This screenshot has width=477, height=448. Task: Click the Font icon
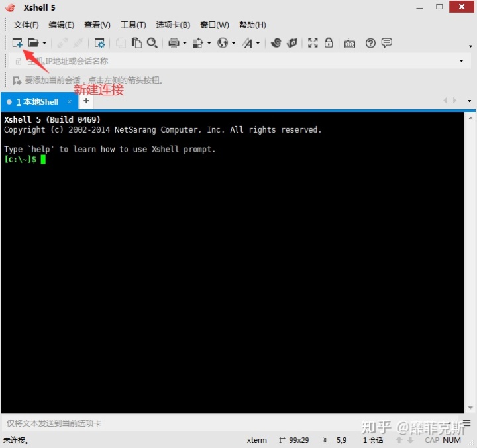(247, 43)
